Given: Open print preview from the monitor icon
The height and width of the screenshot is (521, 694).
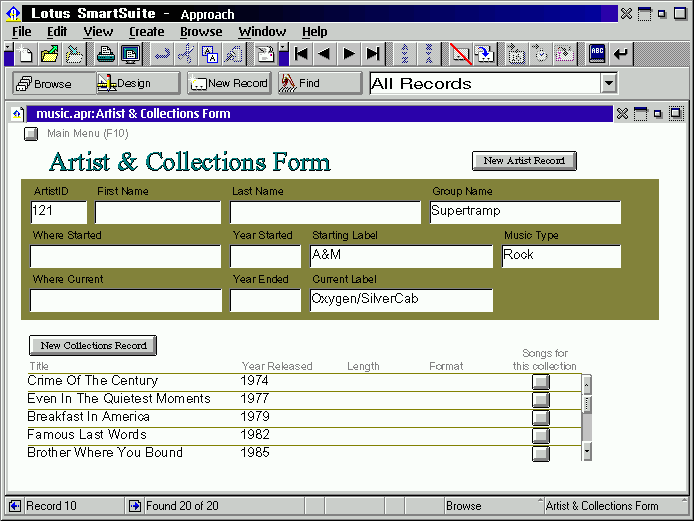Looking at the screenshot, I should (x=130, y=54).
